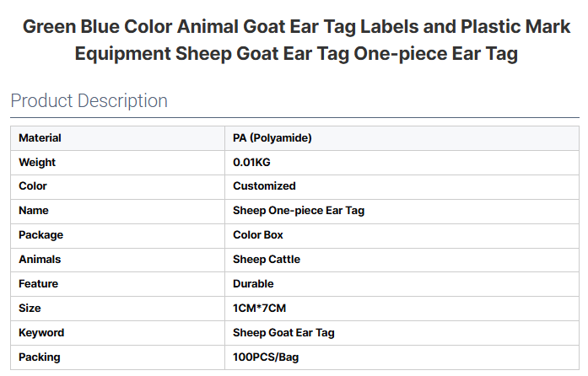Click the Keyword row label
The image size is (588, 376).
click(x=41, y=333)
